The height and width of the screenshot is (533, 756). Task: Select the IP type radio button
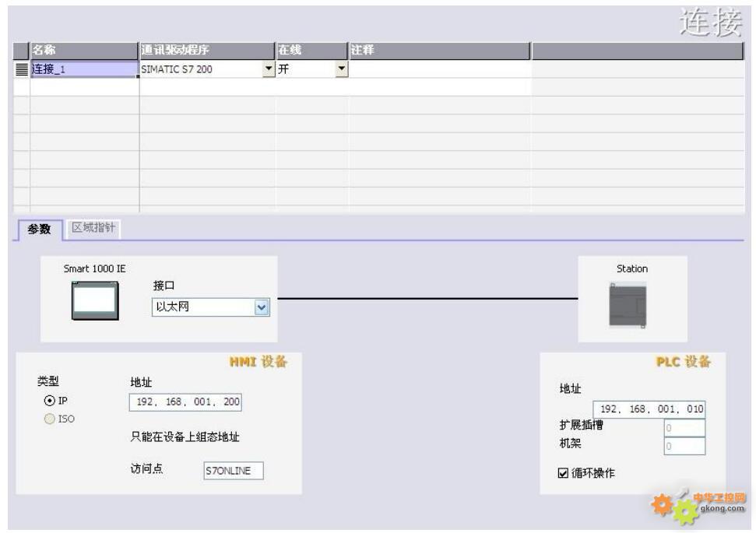click(49, 401)
